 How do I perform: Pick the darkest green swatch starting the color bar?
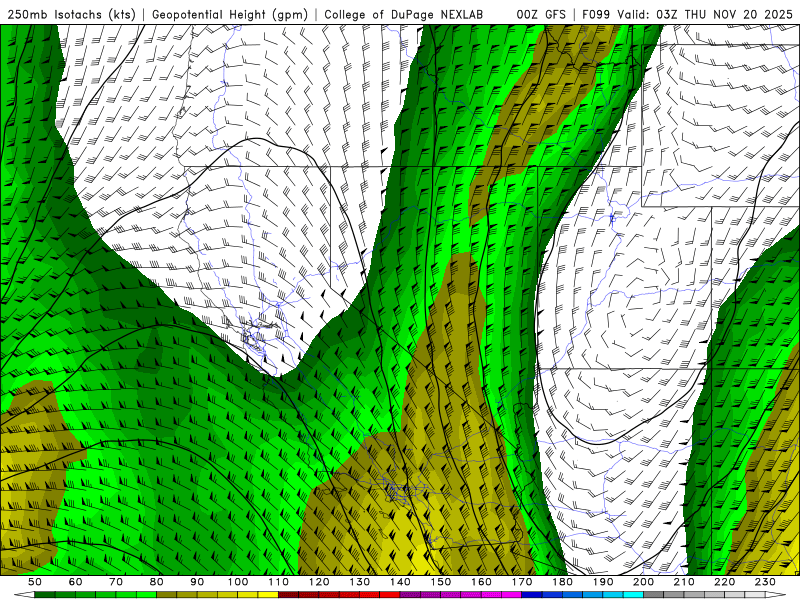pyautogui.click(x=44, y=595)
